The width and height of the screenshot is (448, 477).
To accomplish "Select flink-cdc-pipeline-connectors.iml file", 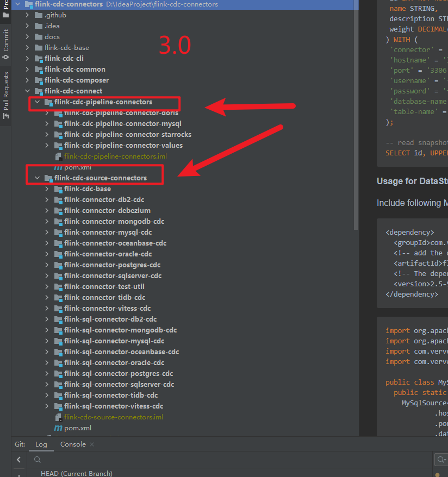I will click(115, 156).
